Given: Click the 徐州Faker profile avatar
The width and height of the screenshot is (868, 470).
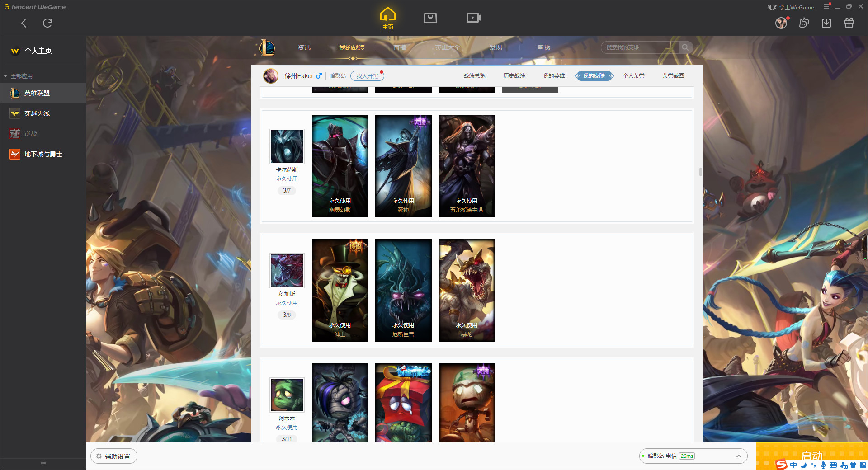Looking at the screenshot, I should [271, 76].
